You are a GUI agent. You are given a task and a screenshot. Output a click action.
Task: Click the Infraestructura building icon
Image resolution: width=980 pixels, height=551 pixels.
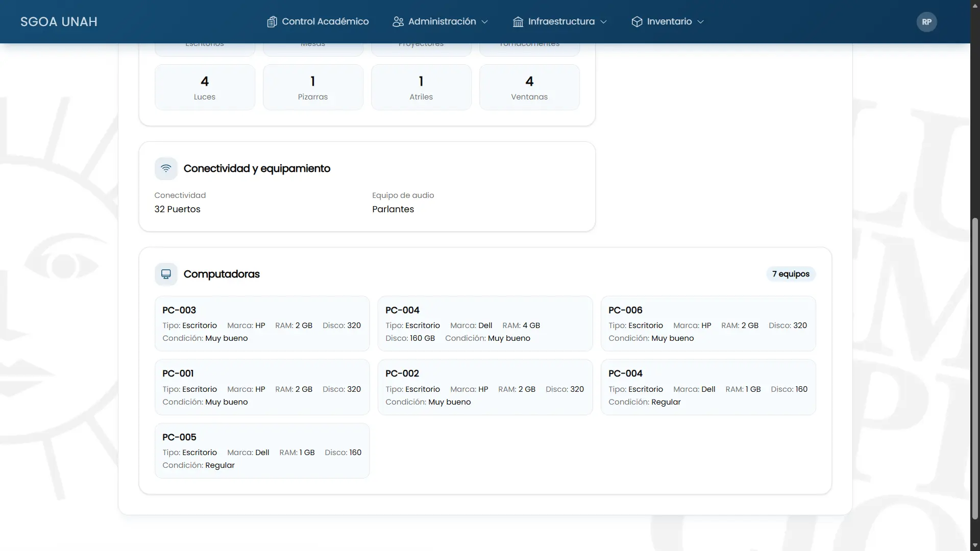(518, 22)
